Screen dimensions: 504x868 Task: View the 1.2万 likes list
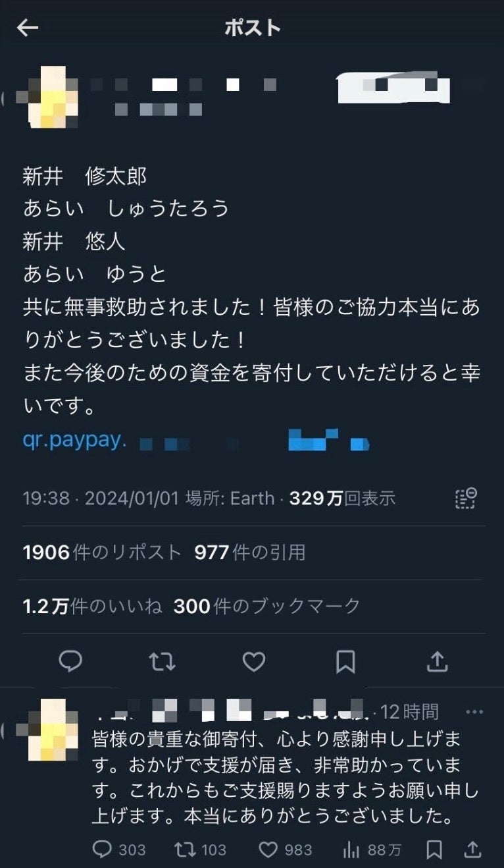[x=92, y=606]
